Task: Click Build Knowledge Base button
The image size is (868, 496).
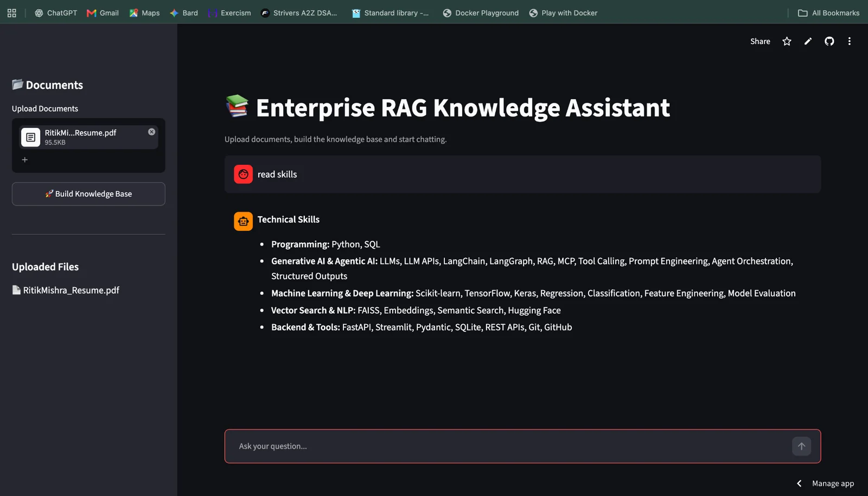Action: 88,194
